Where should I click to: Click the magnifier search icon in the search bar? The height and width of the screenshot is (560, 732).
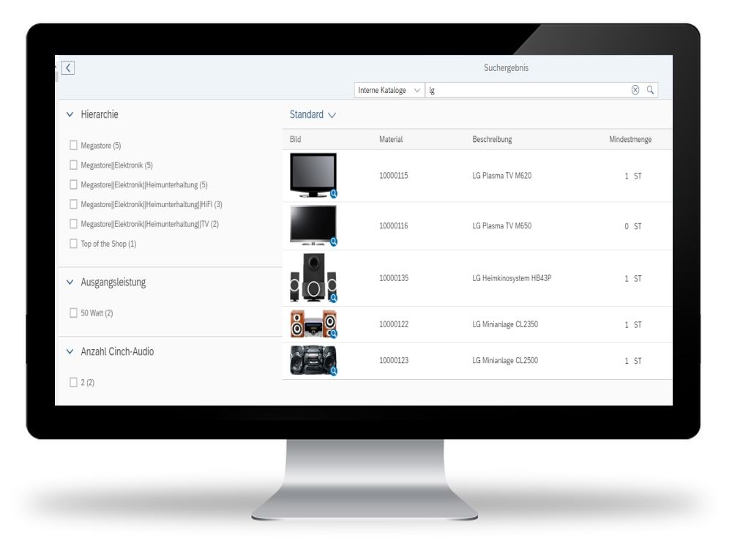click(650, 90)
